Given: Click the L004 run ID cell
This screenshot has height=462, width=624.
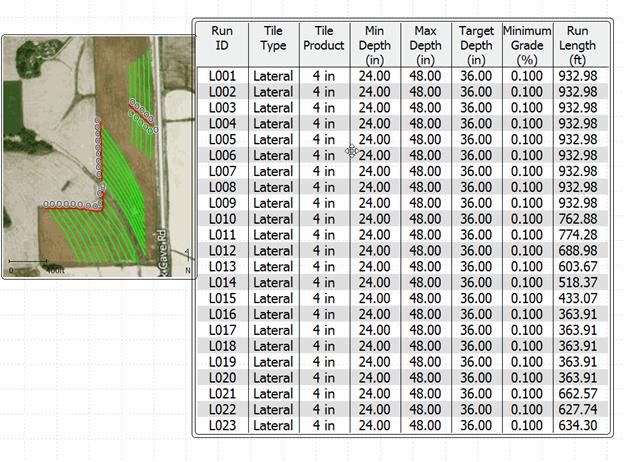Looking at the screenshot, I should (x=222, y=123).
